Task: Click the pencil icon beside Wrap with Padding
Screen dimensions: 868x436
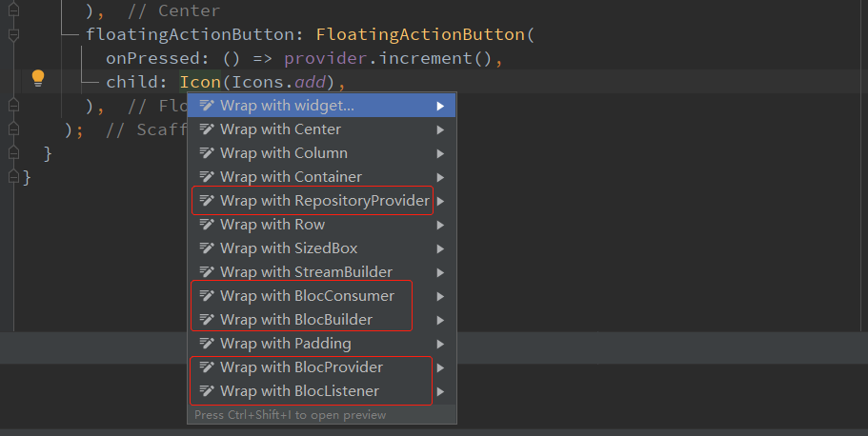Action: pyautogui.click(x=207, y=344)
